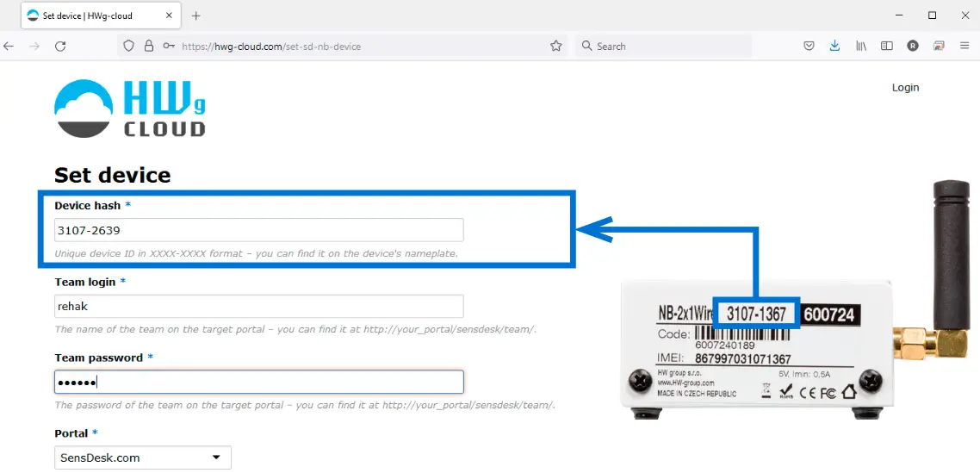Open a new tab with plus button
This screenshot has height=473, width=980.
(x=195, y=16)
